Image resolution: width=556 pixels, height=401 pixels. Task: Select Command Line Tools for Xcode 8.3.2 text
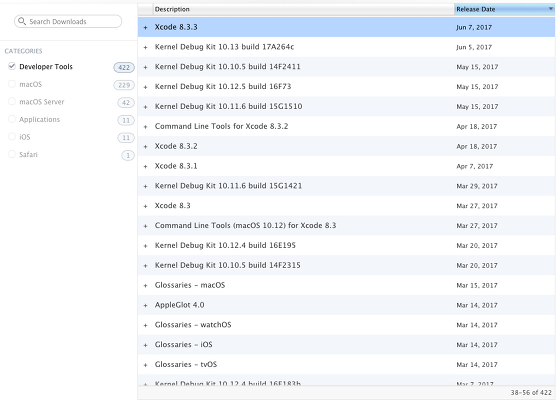pyautogui.click(x=221, y=126)
